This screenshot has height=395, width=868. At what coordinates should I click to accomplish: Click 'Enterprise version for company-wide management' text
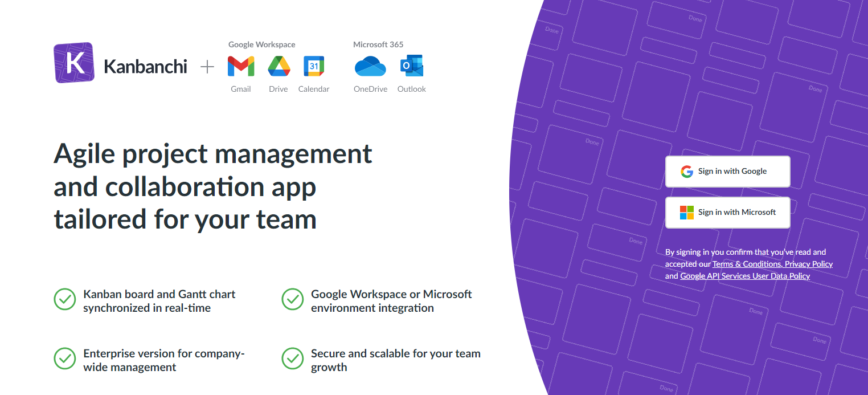click(x=164, y=360)
